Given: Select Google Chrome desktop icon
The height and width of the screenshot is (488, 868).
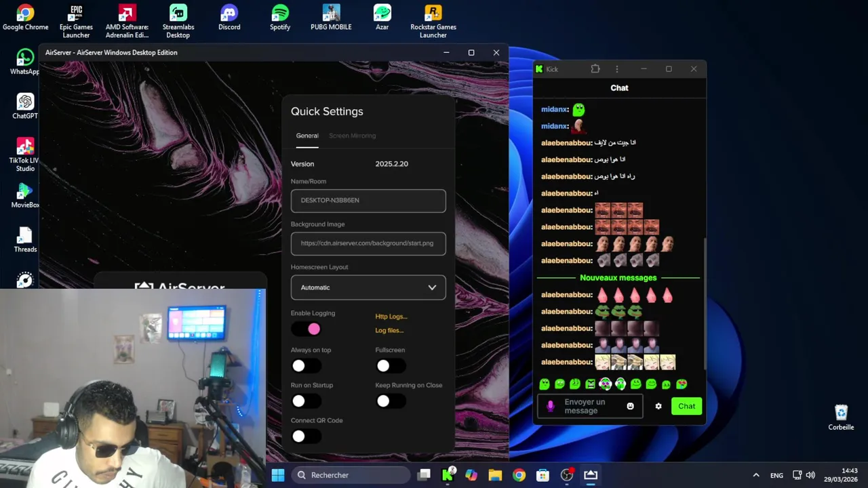Looking at the screenshot, I should click(x=25, y=18).
